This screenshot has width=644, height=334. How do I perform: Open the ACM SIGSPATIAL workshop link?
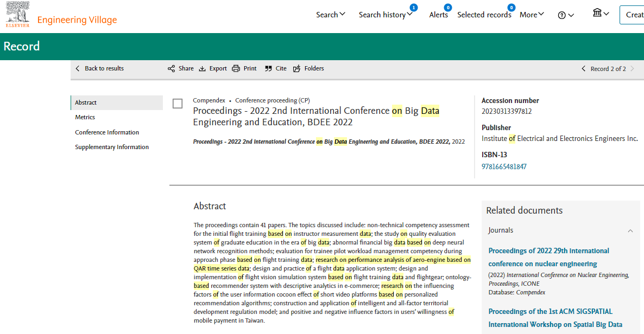click(x=555, y=318)
